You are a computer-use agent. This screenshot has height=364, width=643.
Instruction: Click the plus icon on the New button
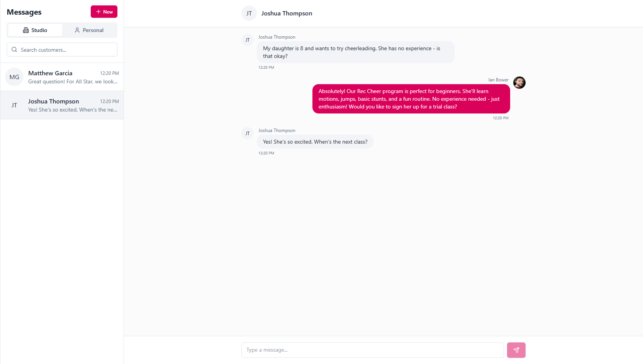98,12
